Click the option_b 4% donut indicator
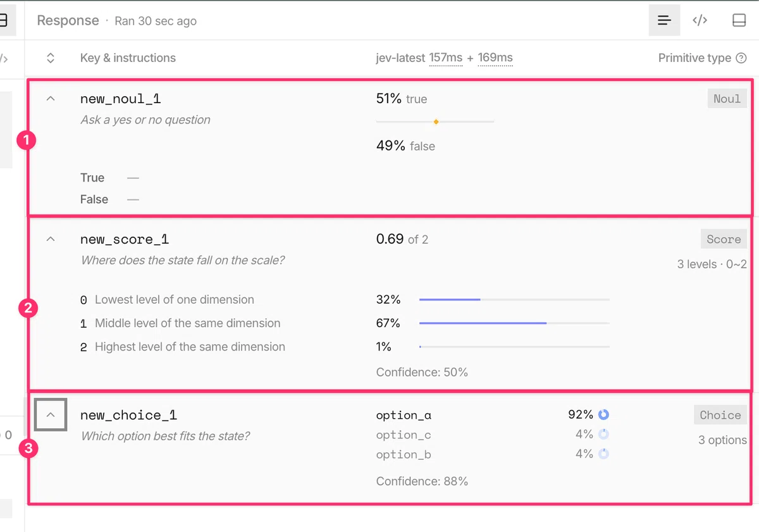The image size is (759, 532). (x=603, y=454)
